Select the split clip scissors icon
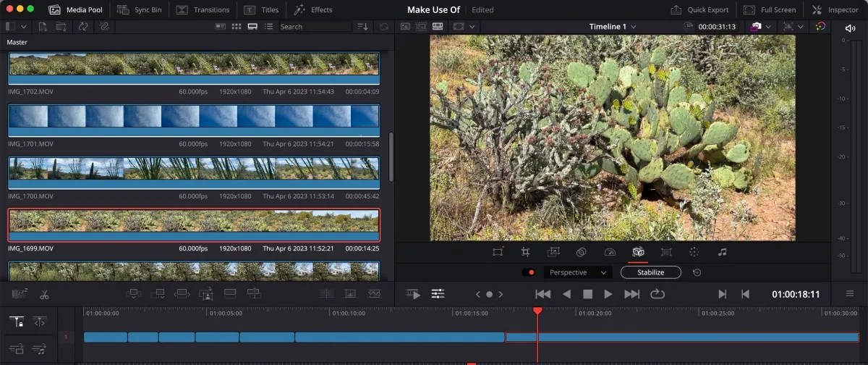This screenshot has height=365, width=868. coord(44,294)
